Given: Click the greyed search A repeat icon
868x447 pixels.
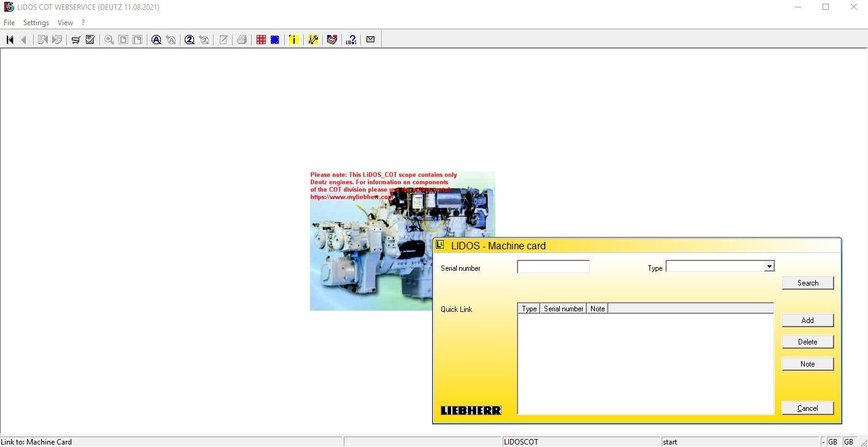Looking at the screenshot, I should 171,40.
